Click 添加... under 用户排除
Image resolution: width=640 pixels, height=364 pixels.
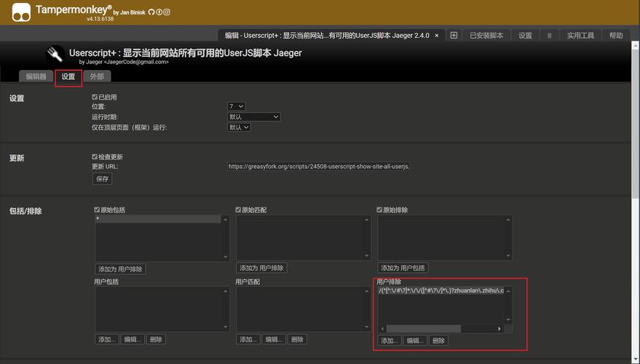coord(390,341)
